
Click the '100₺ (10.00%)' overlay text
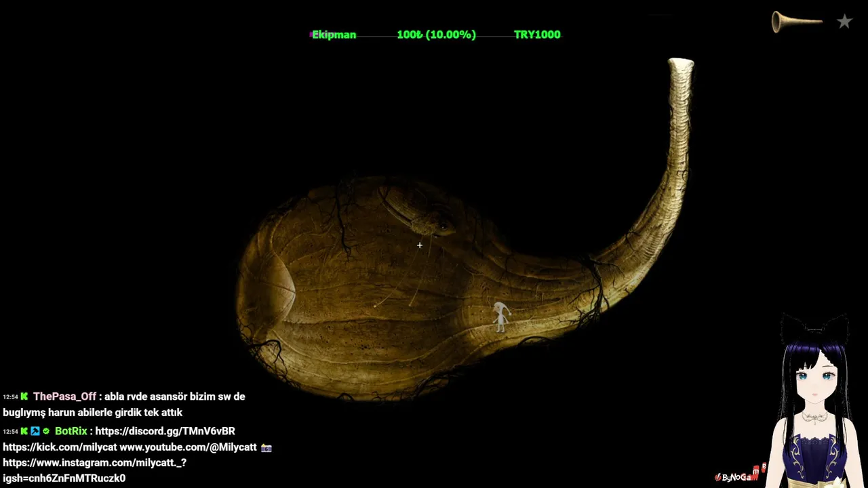click(436, 35)
